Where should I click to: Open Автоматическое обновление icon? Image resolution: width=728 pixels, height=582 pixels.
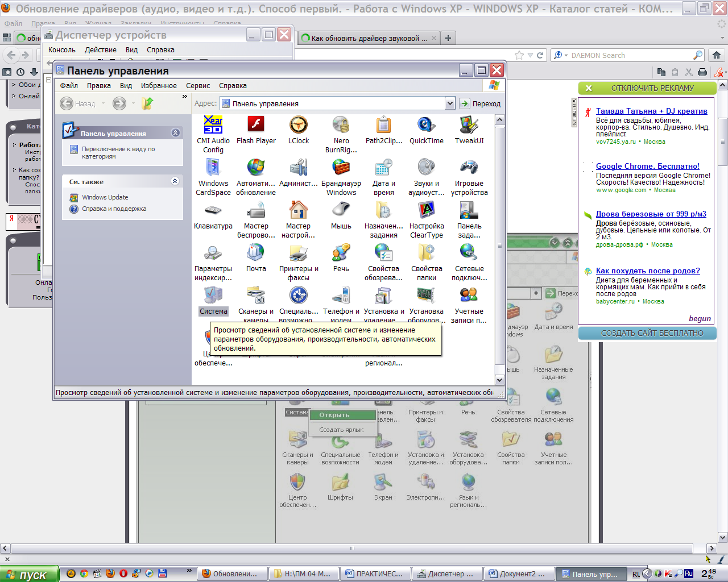pos(256,177)
